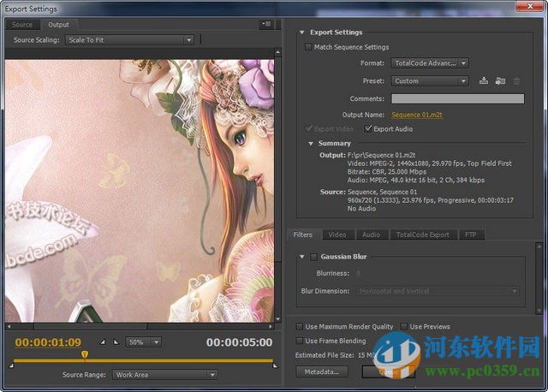
Task: Switch to the Video tab
Action: (x=337, y=235)
